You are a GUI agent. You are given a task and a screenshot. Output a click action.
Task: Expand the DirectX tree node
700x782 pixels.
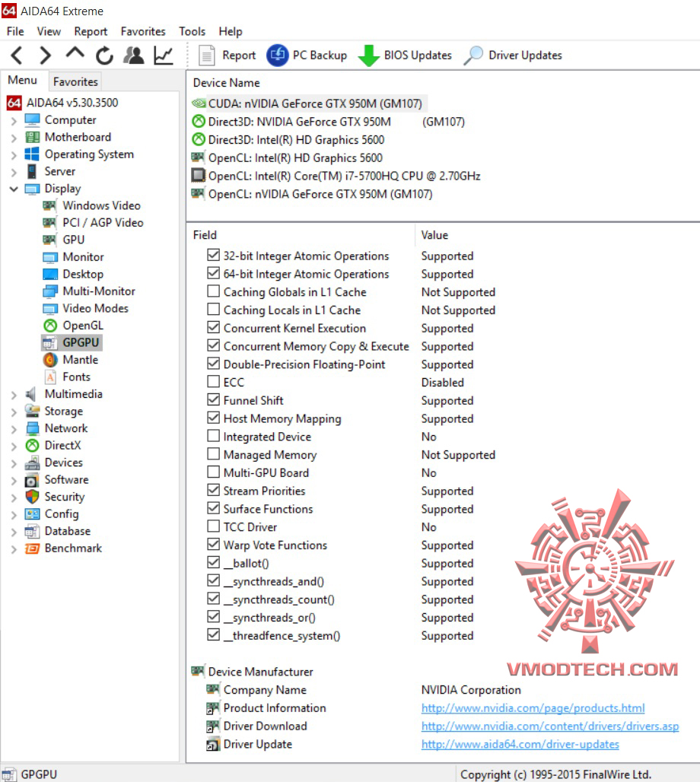[x=14, y=447]
